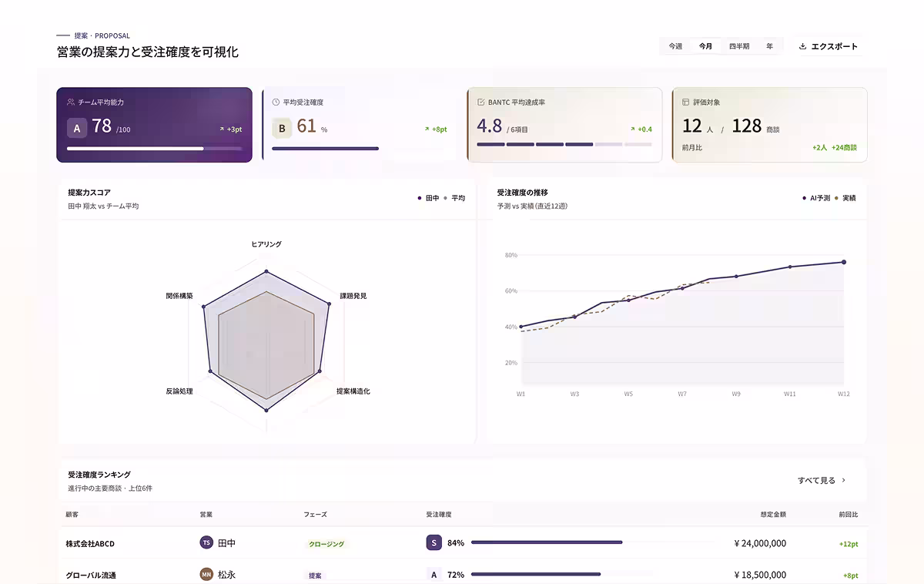924x584 pixels.
Task: Click the クロージング phase tag
Action: (x=326, y=544)
